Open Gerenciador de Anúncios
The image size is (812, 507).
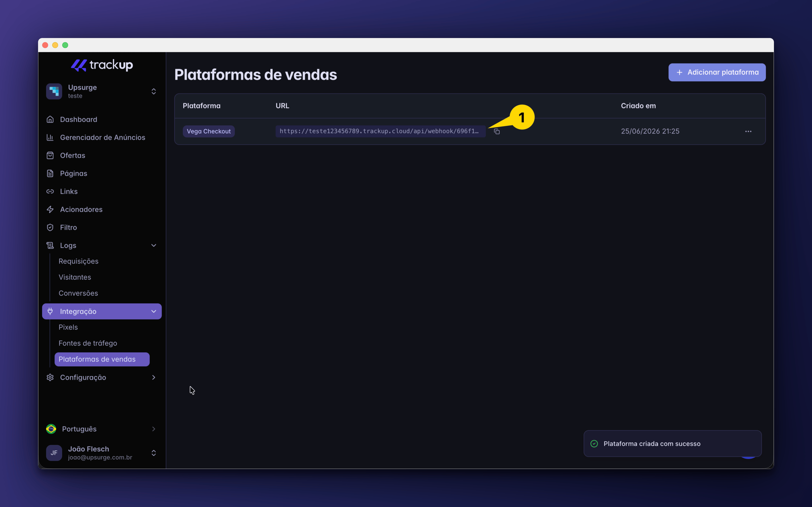coord(102,137)
